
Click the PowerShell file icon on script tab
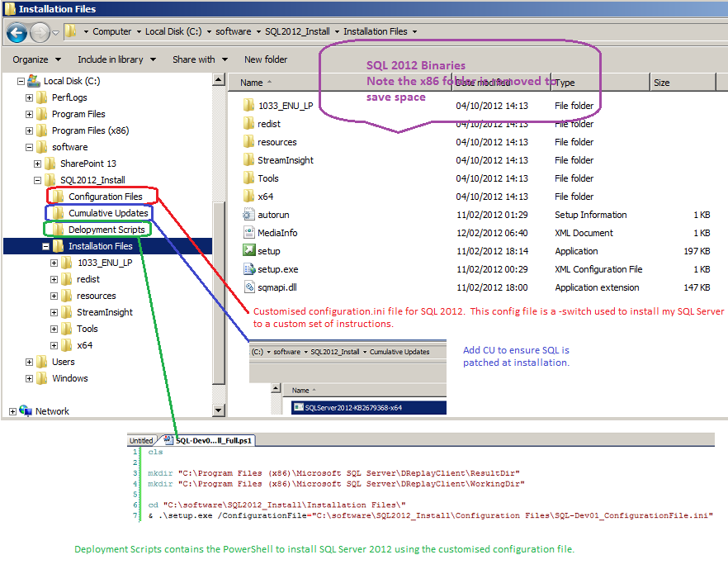click(168, 440)
